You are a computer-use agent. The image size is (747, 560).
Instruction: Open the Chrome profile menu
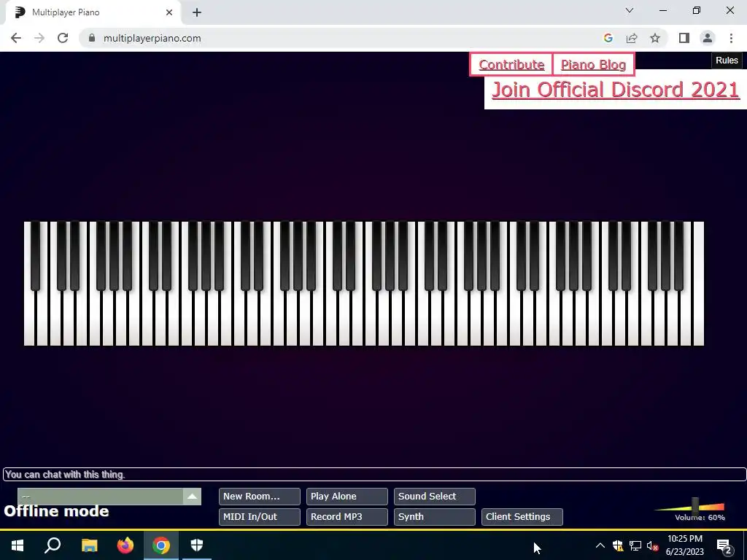[708, 38]
